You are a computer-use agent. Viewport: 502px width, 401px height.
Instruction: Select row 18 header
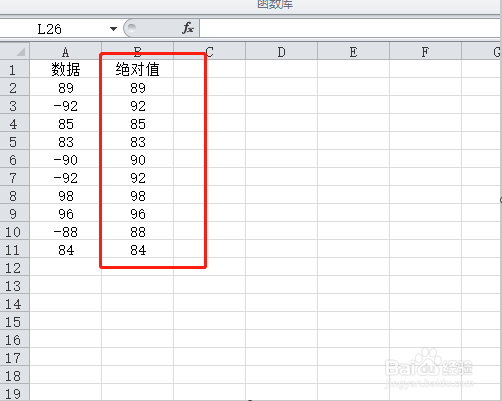coord(15,375)
